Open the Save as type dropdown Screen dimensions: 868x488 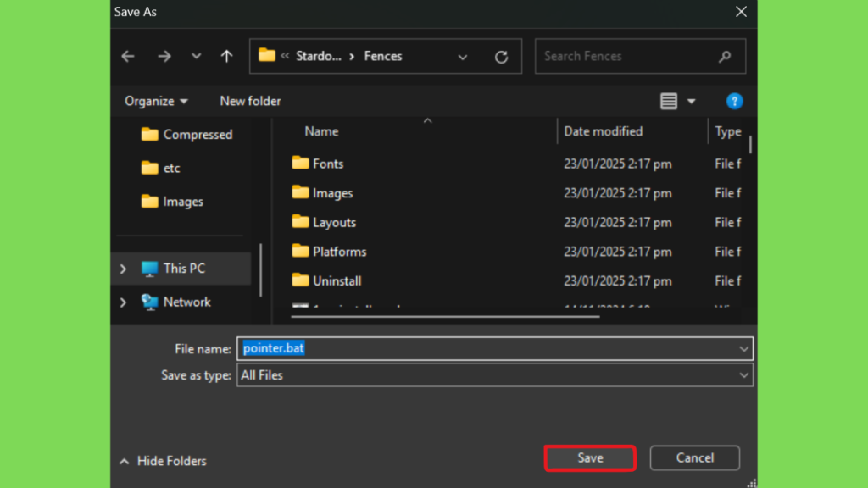[x=743, y=374]
